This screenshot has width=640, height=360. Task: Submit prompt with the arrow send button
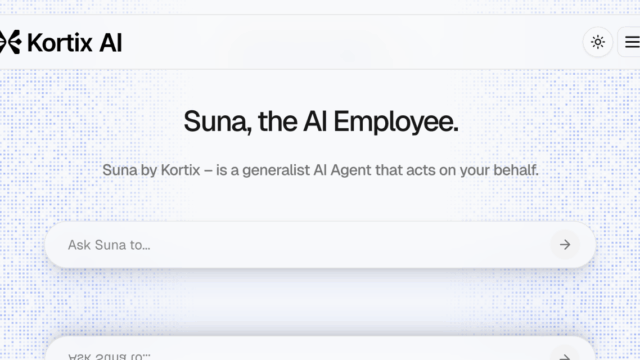[565, 244]
